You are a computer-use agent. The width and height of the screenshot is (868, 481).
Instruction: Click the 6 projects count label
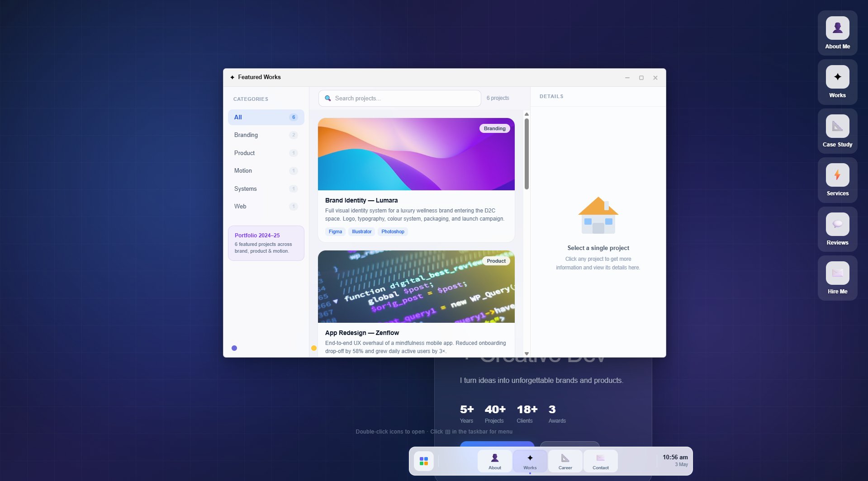[498, 98]
